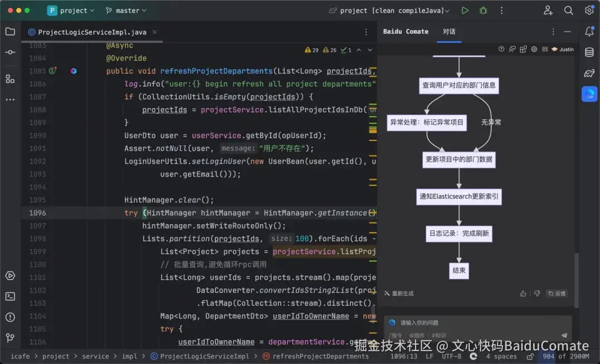Open Comate panel options menu

coord(553,32)
